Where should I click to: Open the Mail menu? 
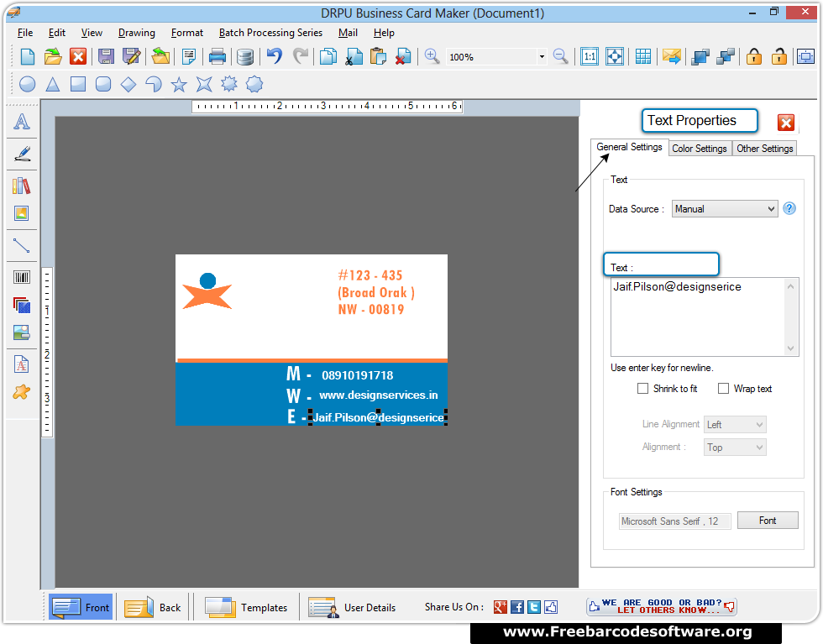[x=348, y=33]
